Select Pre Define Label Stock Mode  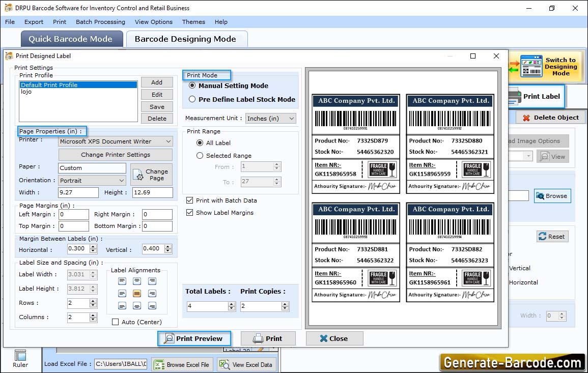[x=192, y=99]
